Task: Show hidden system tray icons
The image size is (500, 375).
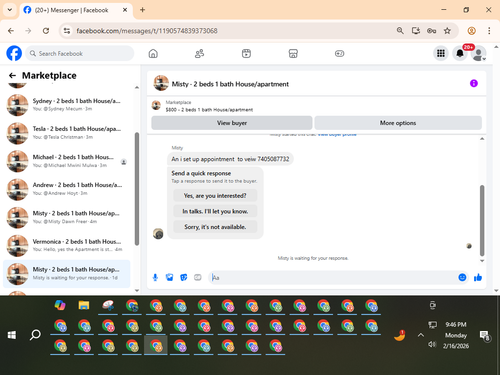Action: pyautogui.click(x=421, y=335)
